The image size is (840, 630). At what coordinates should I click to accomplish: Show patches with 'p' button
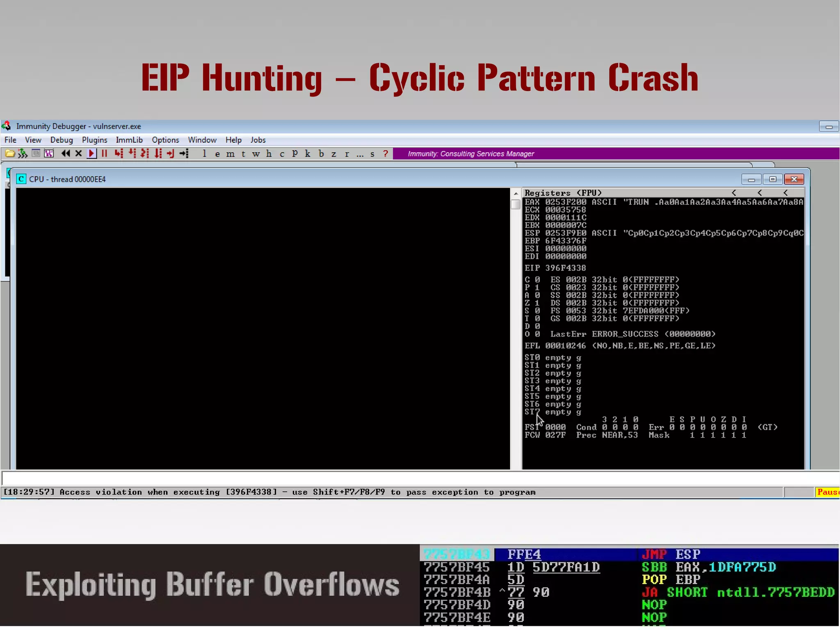pyautogui.click(x=295, y=154)
